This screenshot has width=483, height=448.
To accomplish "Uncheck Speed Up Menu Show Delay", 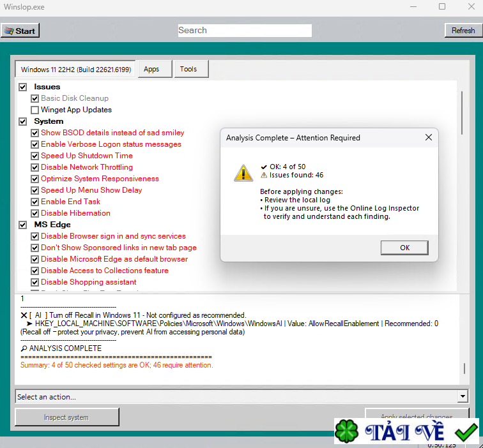I will tap(34, 190).
